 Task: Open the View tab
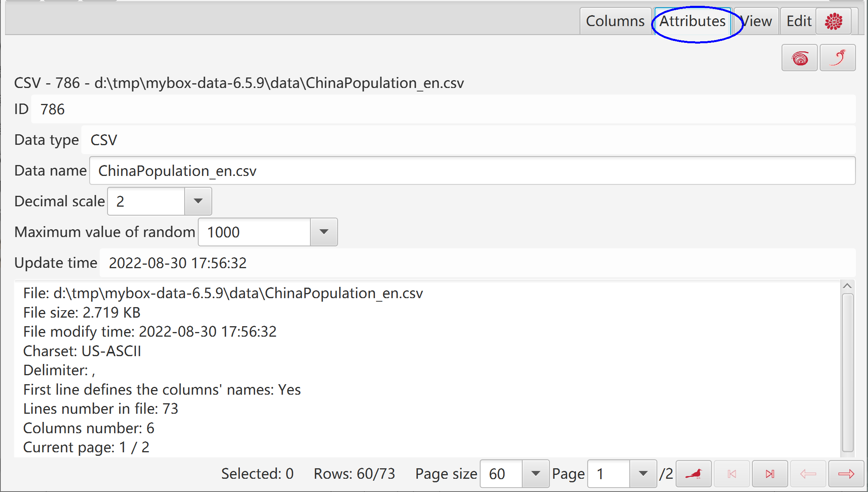756,21
